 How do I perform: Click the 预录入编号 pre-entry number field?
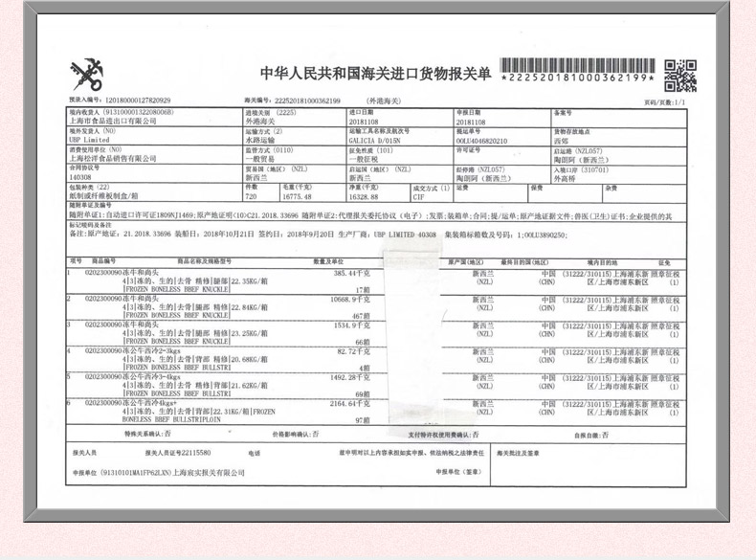tap(120, 101)
